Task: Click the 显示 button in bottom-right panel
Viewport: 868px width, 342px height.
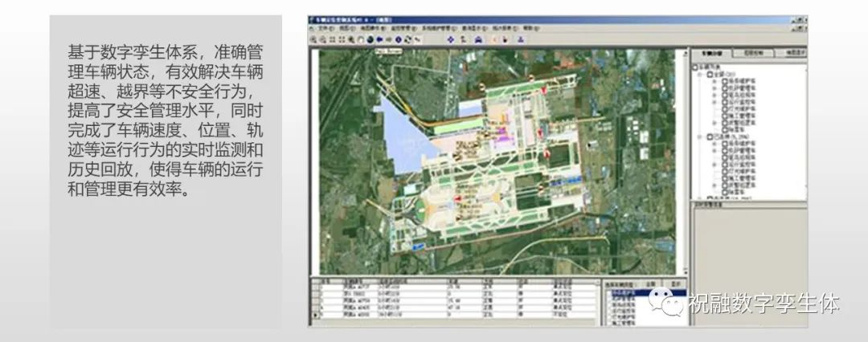Action: [x=678, y=284]
